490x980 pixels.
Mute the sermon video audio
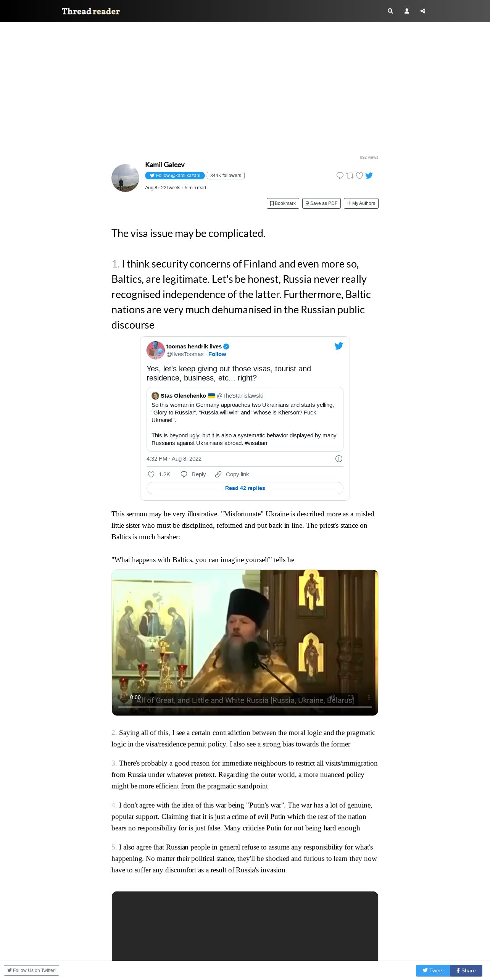pyautogui.click(x=332, y=697)
